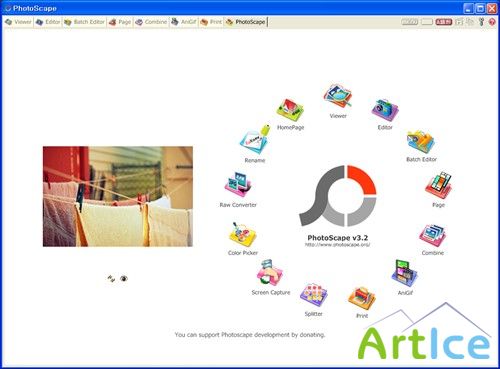Click the Page icon on the right
This screenshot has width=500, height=369.
pos(438,185)
